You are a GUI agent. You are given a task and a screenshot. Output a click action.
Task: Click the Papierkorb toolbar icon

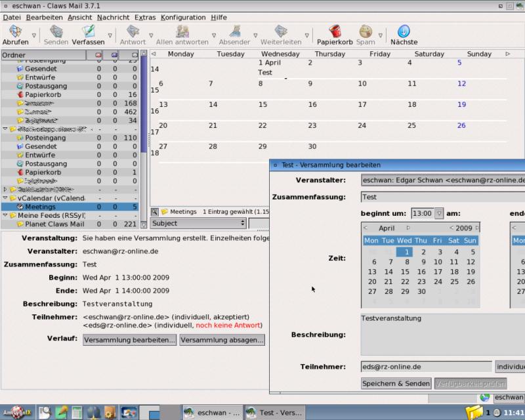pyautogui.click(x=335, y=31)
